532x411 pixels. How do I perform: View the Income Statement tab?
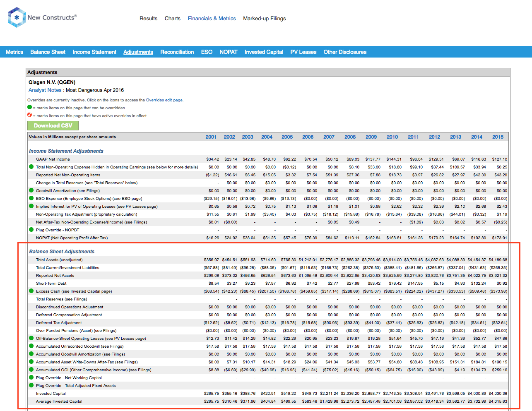point(94,52)
